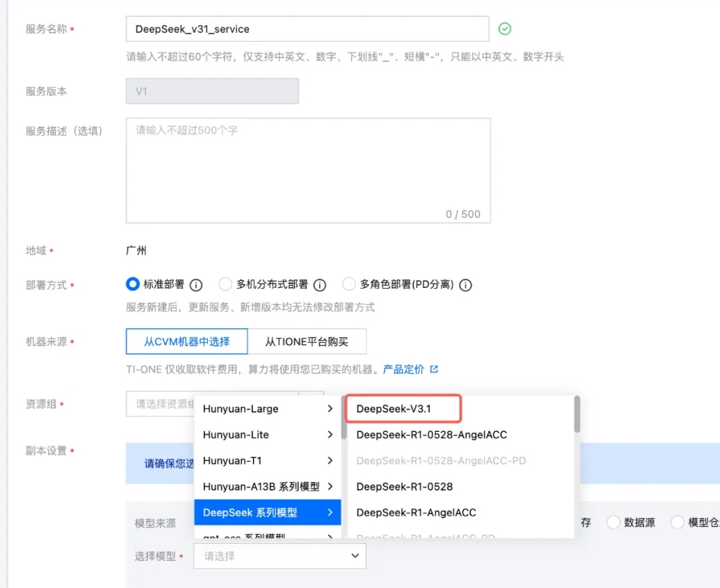Expand the Hunyuan-Lite submenu chevron
This screenshot has width=720, height=588.
pyautogui.click(x=331, y=435)
